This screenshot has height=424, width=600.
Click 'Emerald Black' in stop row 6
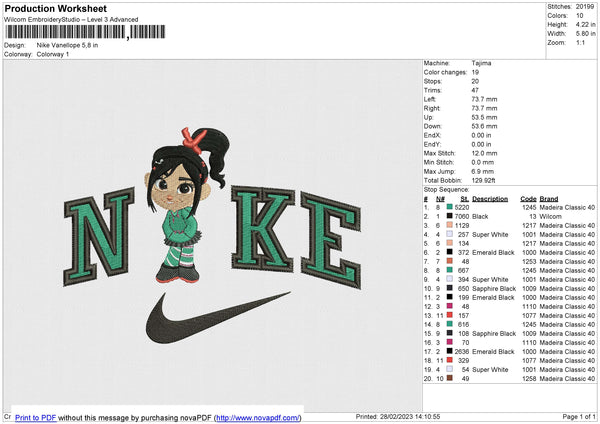tap(493, 252)
